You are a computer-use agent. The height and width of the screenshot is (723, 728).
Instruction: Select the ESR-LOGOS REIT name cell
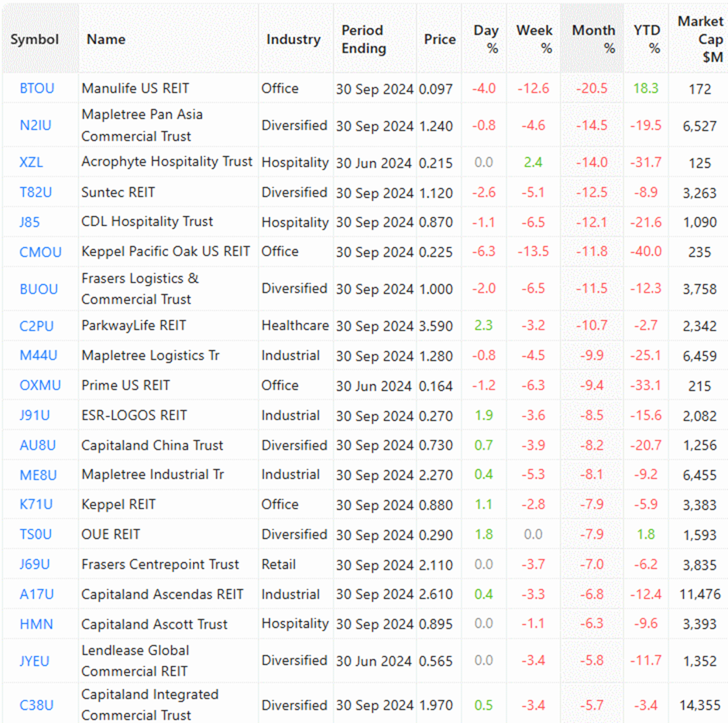pyautogui.click(x=134, y=415)
